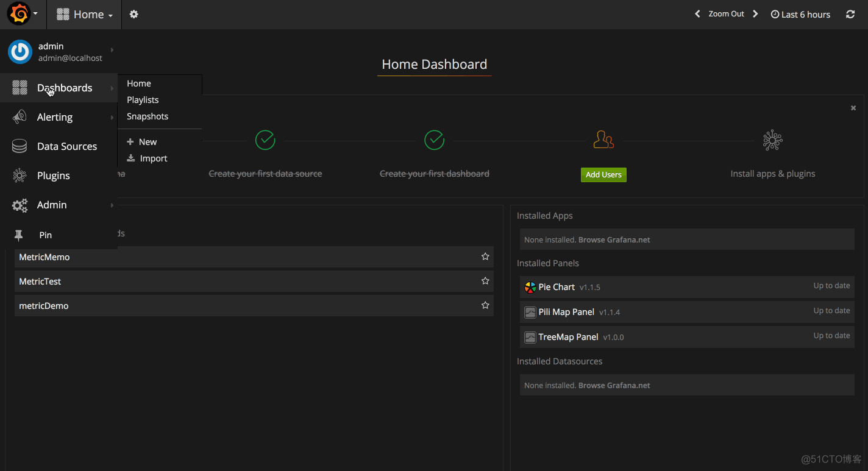Image resolution: width=868 pixels, height=471 pixels.
Task: Expand the admin user submenu arrow
Action: click(x=112, y=50)
